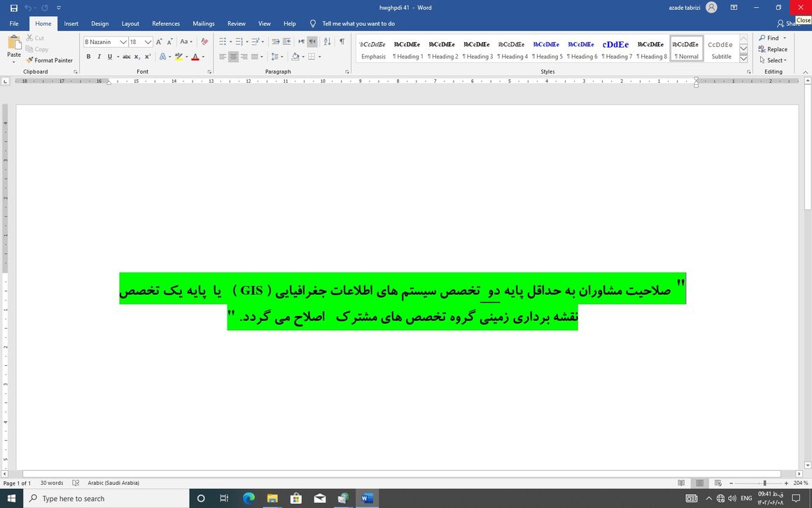Click the 204% zoom level button
This screenshot has width=812, height=508.
tap(800, 483)
